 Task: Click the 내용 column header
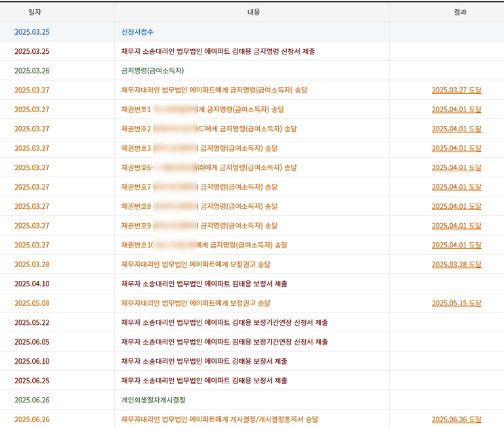253,12
